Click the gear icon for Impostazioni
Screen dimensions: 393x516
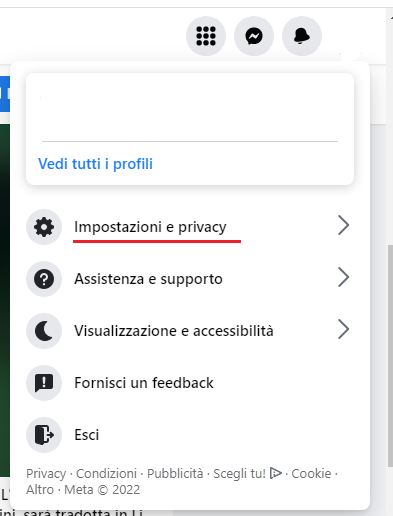point(44,227)
